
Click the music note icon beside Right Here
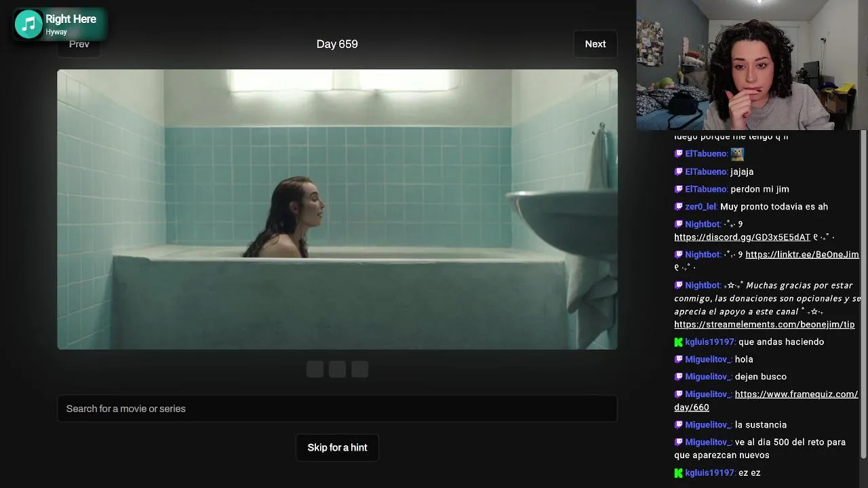tap(28, 24)
